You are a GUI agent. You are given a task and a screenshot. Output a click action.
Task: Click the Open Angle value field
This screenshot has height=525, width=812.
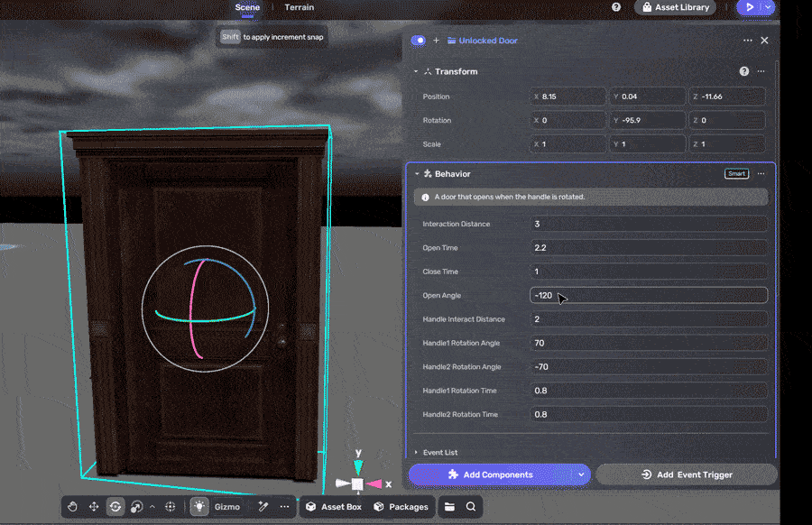(x=649, y=295)
